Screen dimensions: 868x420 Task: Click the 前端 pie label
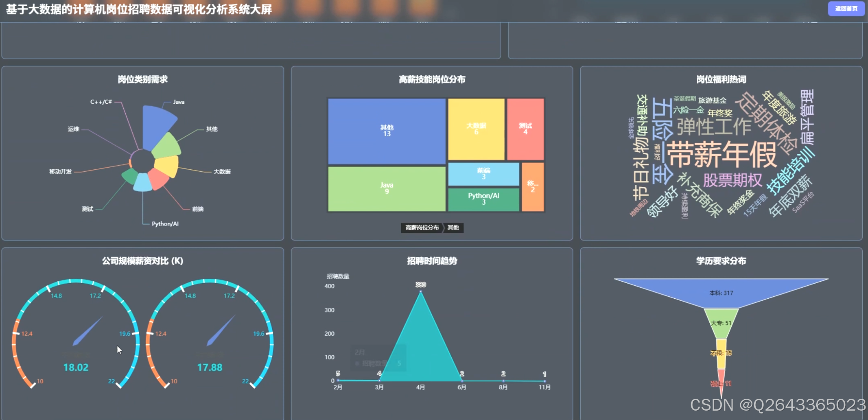point(198,209)
